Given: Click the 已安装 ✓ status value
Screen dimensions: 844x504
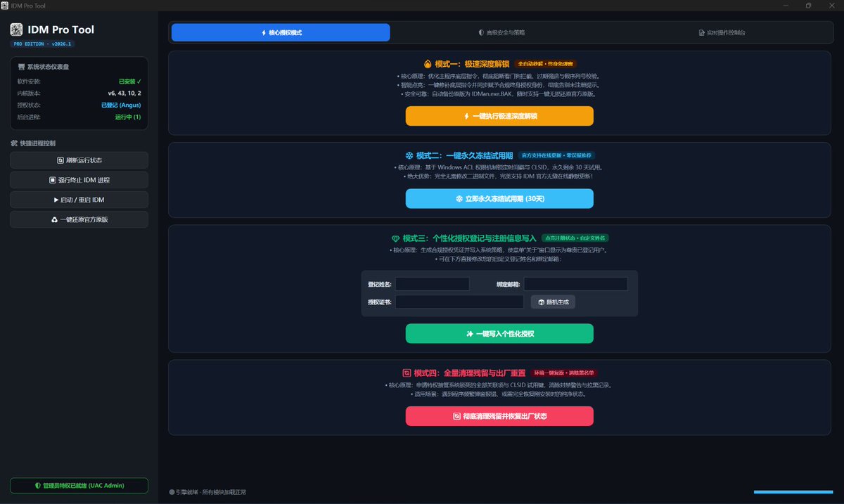Looking at the screenshot, I should click(x=130, y=82).
